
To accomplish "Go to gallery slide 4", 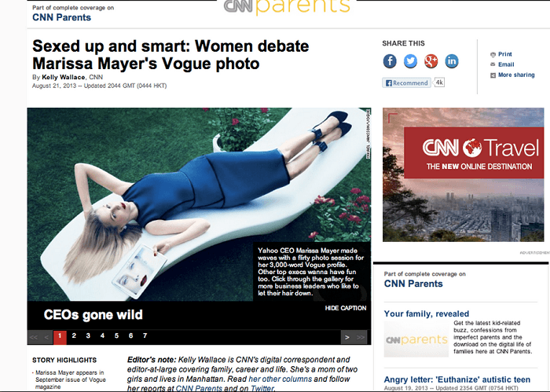I will point(102,336).
